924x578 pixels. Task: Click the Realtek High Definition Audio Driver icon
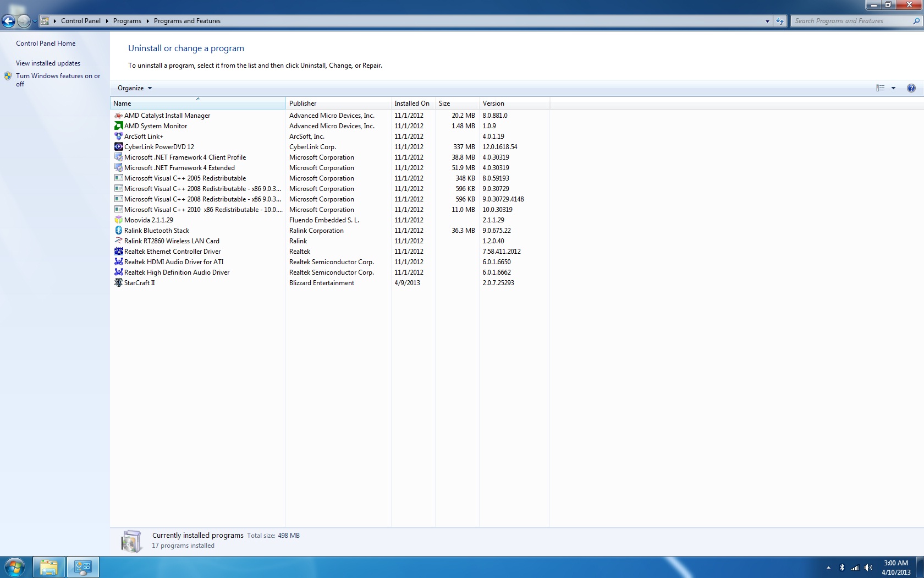(118, 272)
